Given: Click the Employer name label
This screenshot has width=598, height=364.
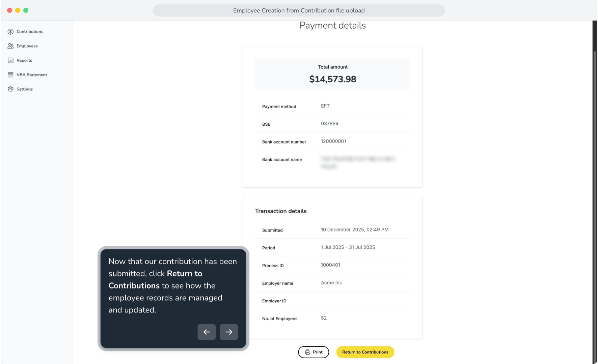Looking at the screenshot, I should tap(277, 283).
